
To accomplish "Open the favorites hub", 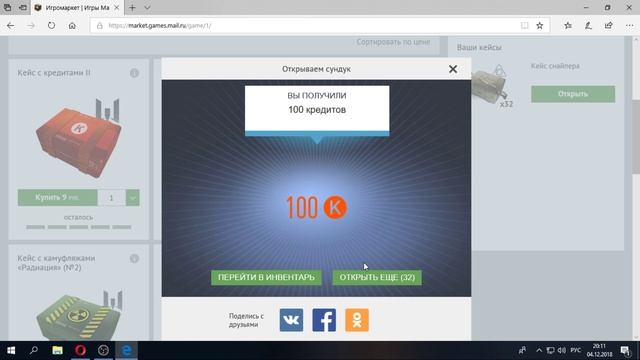I will 568,26.
